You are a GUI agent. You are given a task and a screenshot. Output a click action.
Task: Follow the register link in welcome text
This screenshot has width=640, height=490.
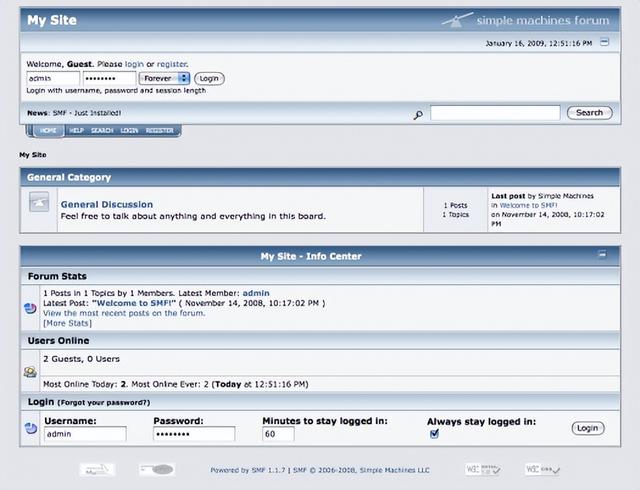coord(171,64)
